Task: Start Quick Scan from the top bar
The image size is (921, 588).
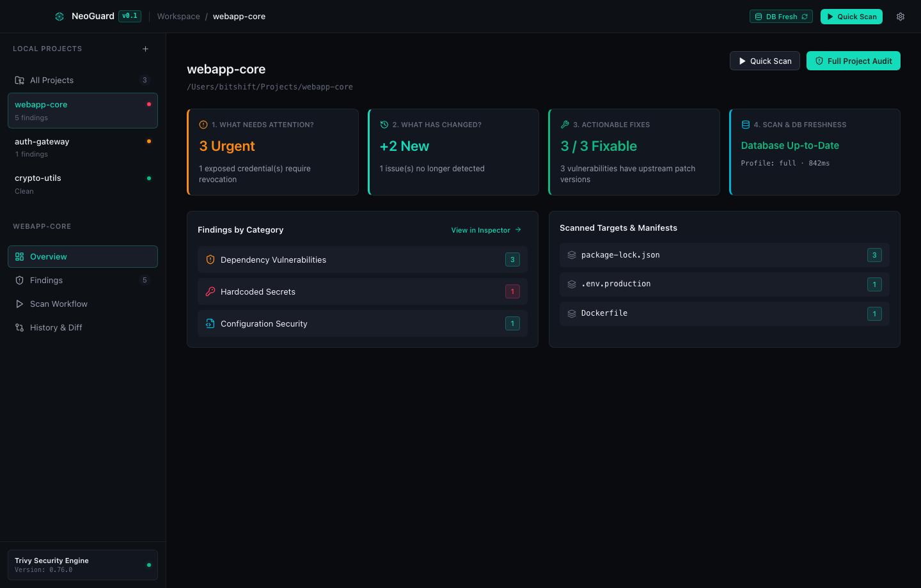Action: [x=851, y=17]
